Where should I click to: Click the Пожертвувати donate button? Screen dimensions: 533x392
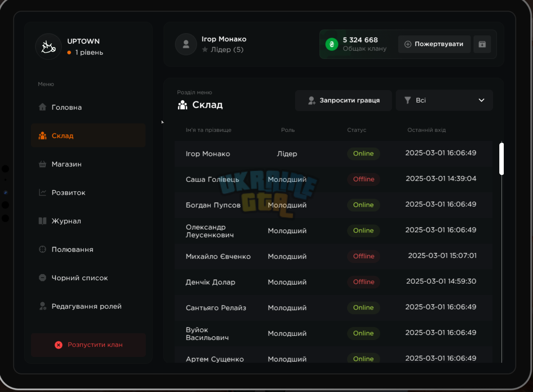(x=434, y=44)
